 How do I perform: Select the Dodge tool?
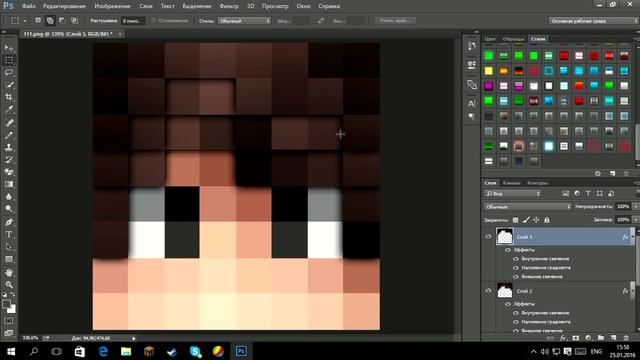click(x=9, y=209)
